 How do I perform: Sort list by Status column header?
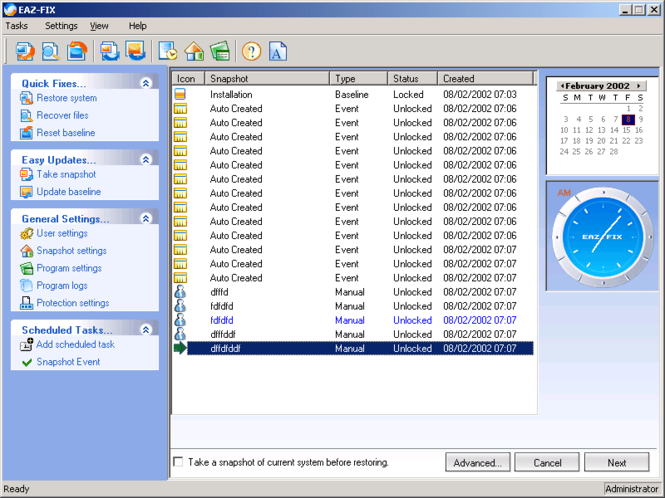[413, 78]
